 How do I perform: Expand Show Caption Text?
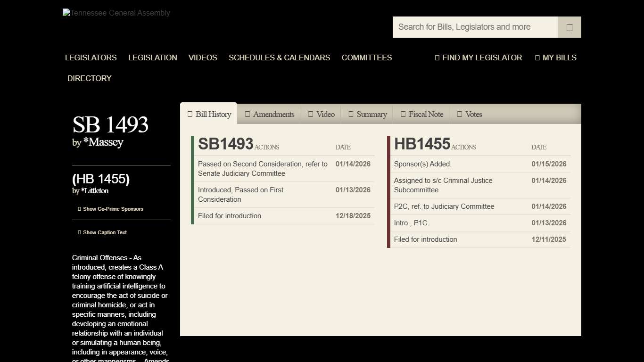(x=102, y=232)
